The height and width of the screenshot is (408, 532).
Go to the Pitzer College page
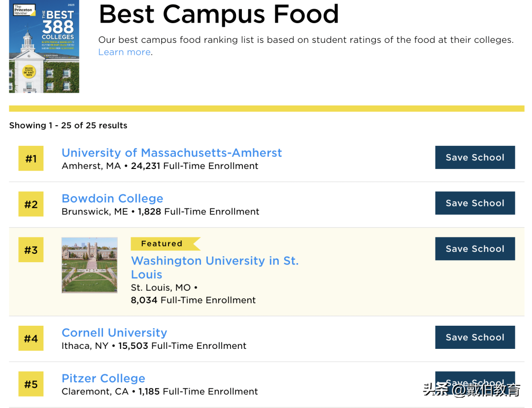coord(103,378)
